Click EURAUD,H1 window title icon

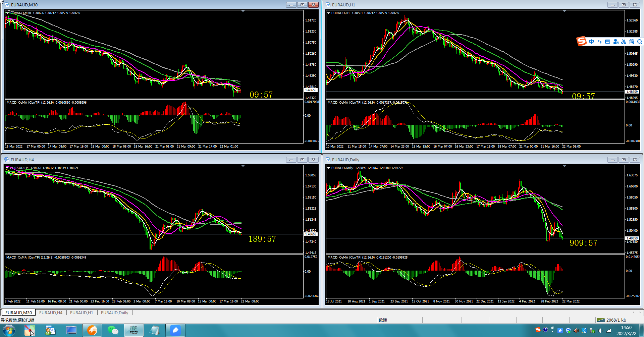pyautogui.click(x=328, y=5)
